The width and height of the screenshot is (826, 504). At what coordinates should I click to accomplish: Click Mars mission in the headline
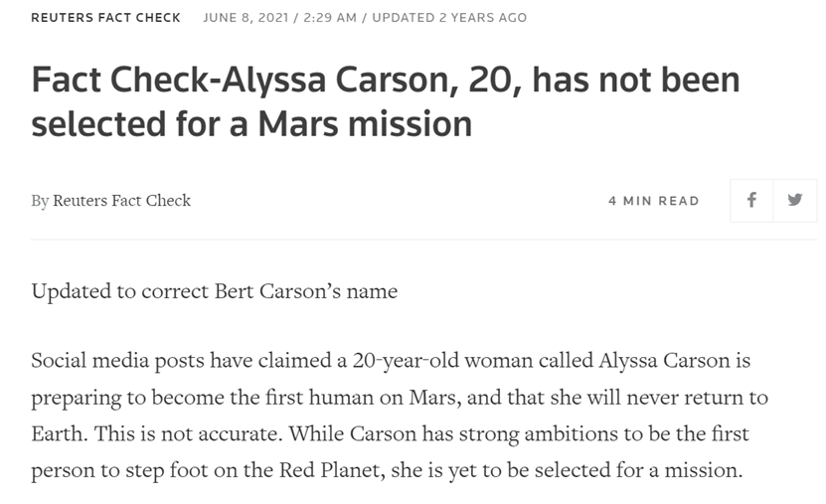tap(365, 124)
